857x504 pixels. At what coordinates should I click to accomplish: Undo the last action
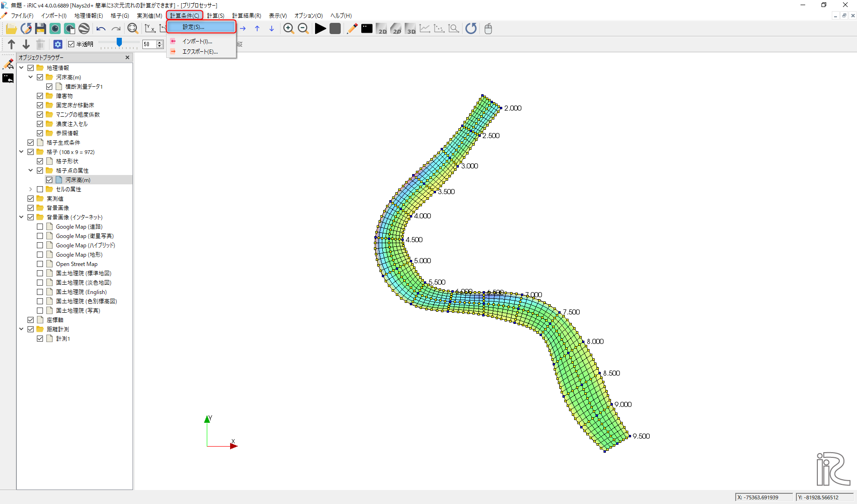point(101,29)
